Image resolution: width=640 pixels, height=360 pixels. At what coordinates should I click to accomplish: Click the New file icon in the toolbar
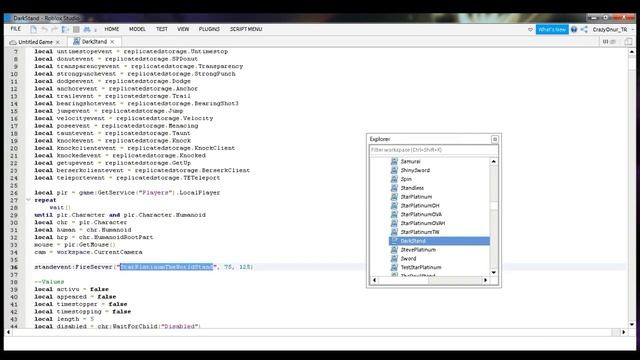tap(33, 29)
